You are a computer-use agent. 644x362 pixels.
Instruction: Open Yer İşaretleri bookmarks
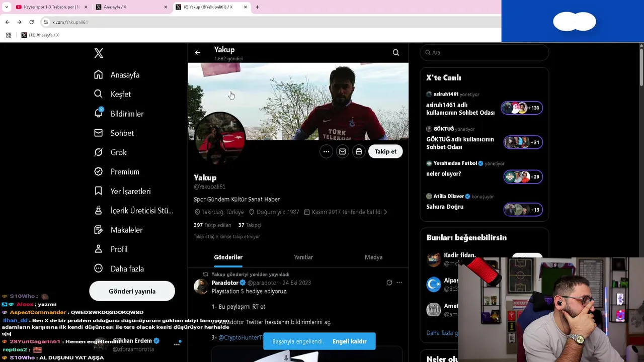coord(122,191)
